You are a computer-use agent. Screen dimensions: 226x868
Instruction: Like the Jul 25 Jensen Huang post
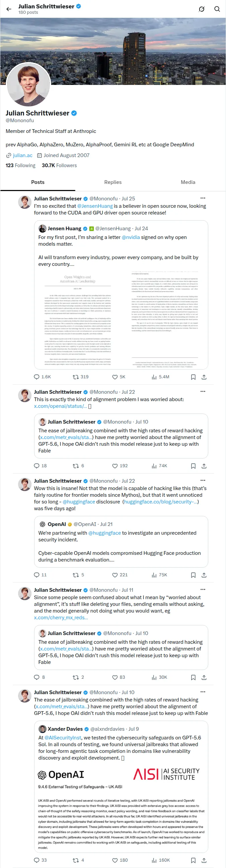coord(119,377)
